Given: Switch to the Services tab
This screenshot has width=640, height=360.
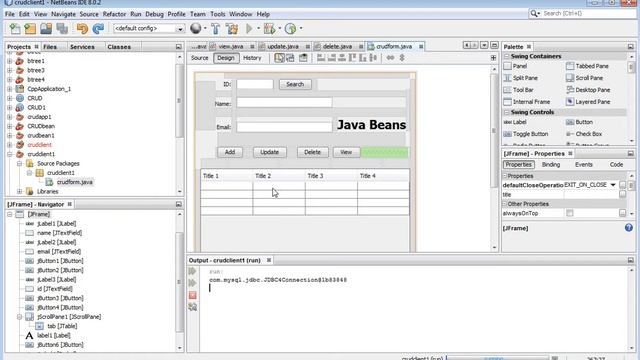Looking at the screenshot, I should (x=82, y=47).
